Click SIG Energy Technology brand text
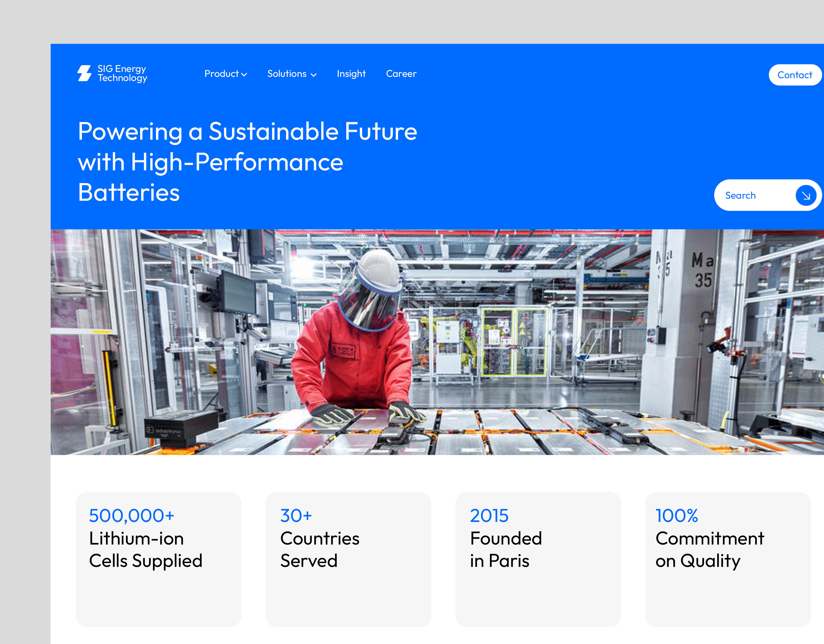The image size is (824, 644). coord(122,73)
